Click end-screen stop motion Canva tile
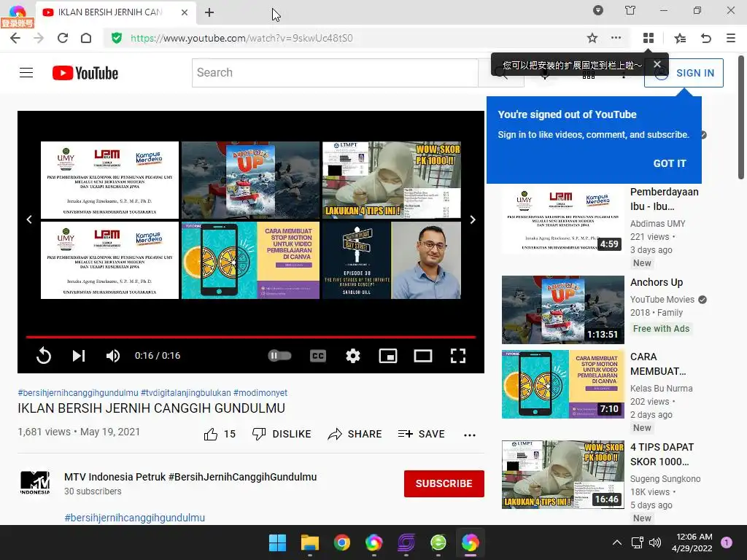The height and width of the screenshot is (560, 747). click(x=251, y=260)
